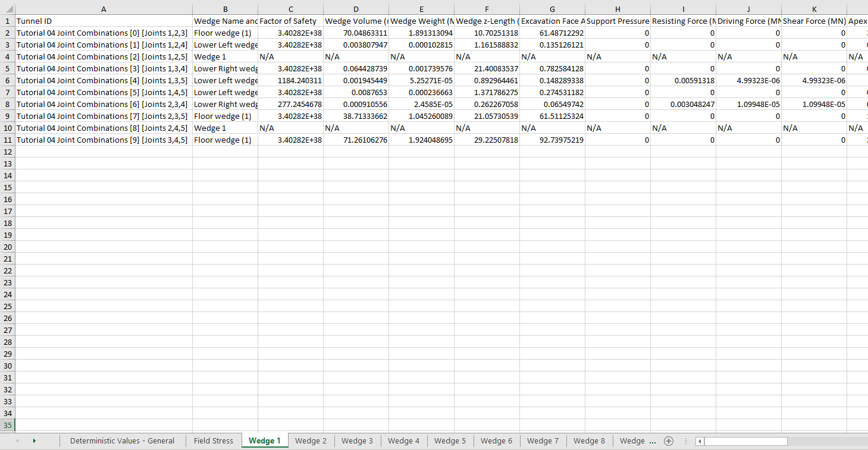Click excavation face value 92.73975219
This screenshot has height=450, width=868.
coord(552,140)
